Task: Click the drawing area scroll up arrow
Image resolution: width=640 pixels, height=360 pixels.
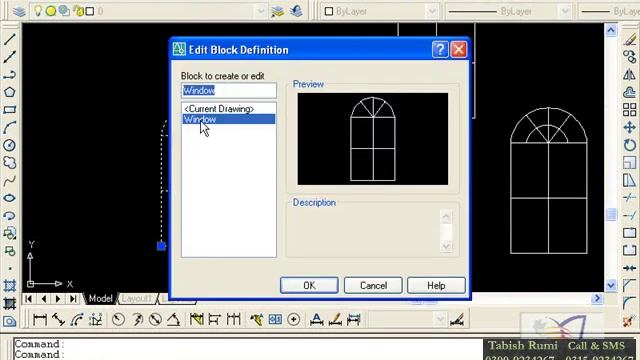Action: coord(611,30)
